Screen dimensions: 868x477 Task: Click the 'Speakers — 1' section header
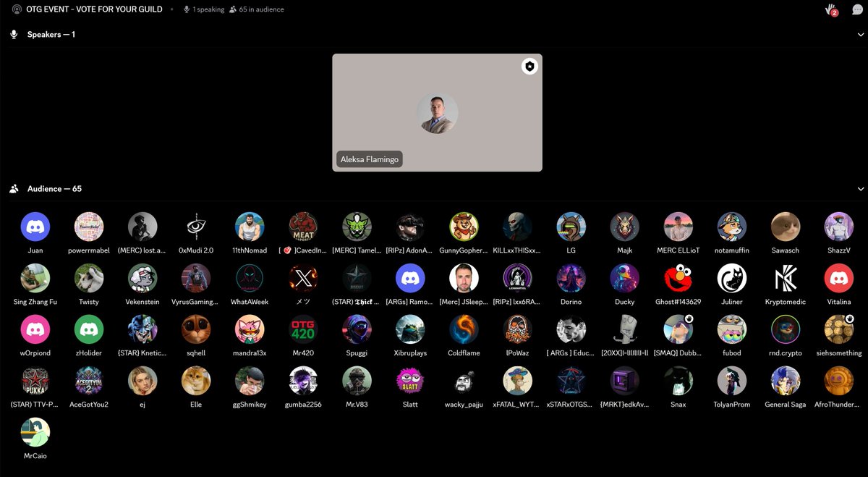tap(51, 35)
